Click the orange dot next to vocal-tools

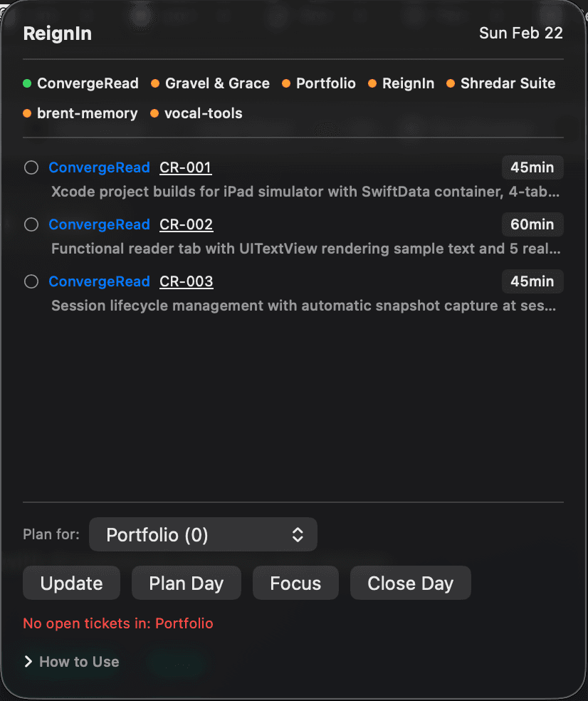pyautogui.click(x=154, y=113)
